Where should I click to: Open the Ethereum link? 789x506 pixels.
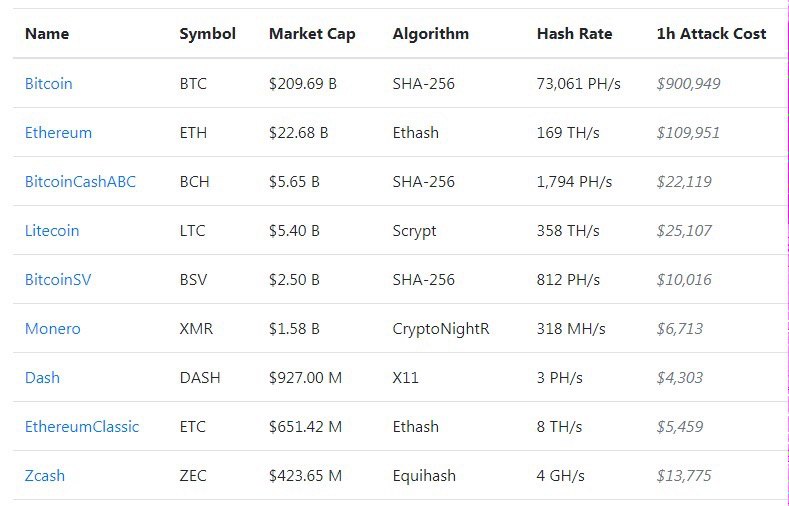[58, 133]
